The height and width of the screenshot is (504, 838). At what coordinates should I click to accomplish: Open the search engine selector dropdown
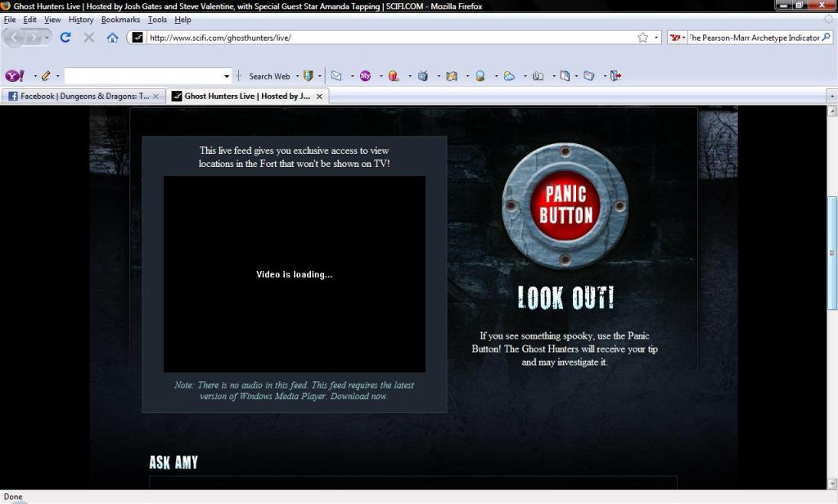pos(678,38)
